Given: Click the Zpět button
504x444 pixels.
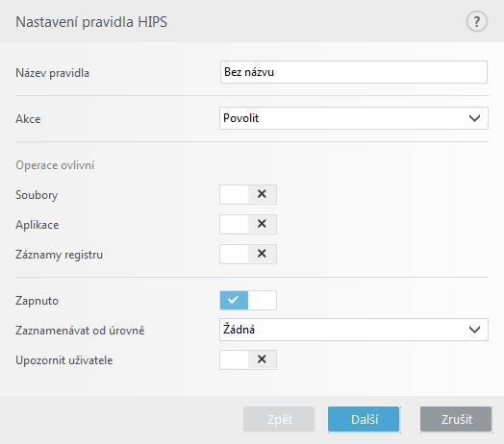Looking at the screenshot, I should click(279, 419).
